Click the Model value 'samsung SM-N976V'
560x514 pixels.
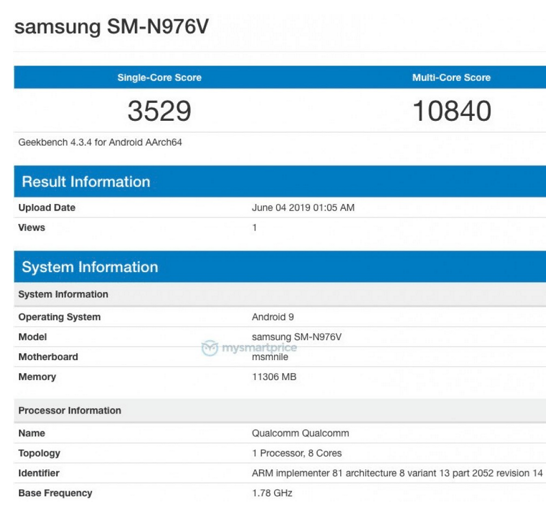297,337
